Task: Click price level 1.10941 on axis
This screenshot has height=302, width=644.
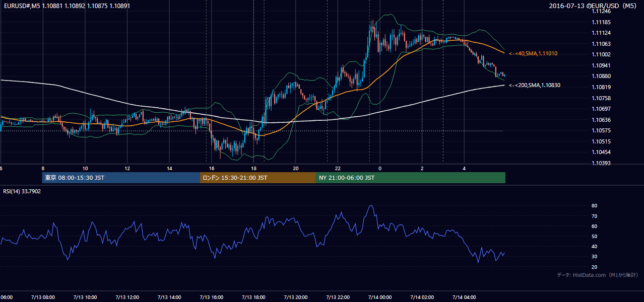Action: pos(601,65)
